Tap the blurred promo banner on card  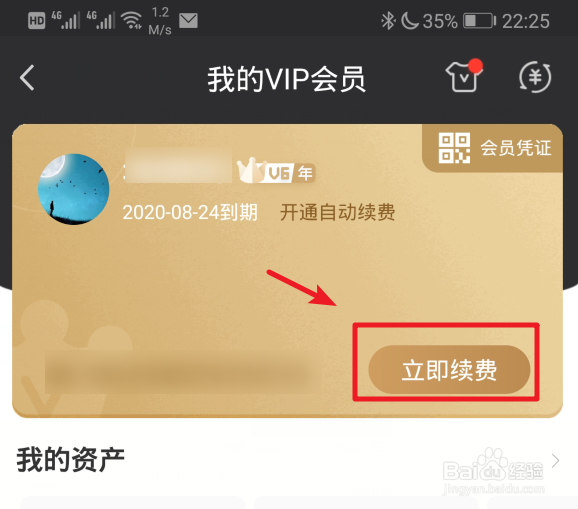pos(183,374)
